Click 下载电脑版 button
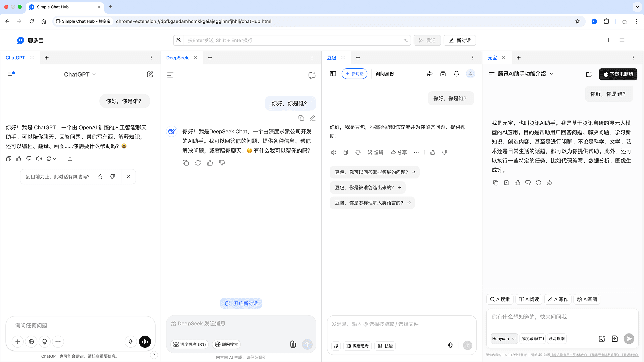644x362 pixels. (618, 74)
